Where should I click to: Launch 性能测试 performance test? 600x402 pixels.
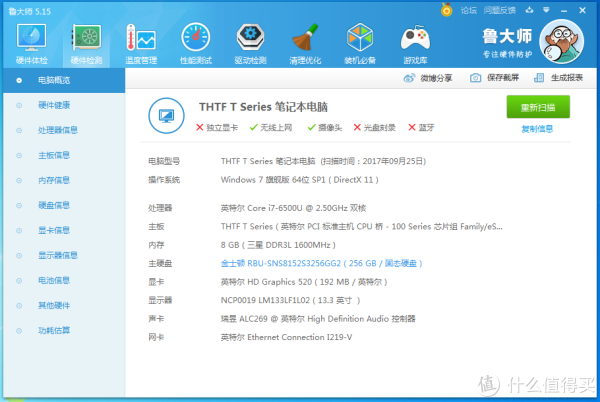click(x=196, y=44)
